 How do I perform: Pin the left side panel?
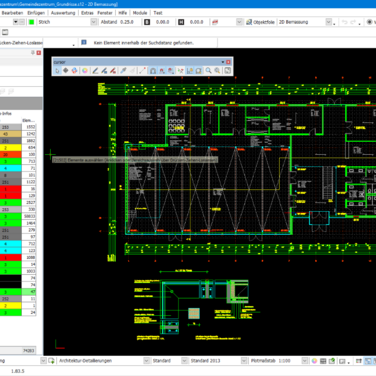click(x=33, y=53)
